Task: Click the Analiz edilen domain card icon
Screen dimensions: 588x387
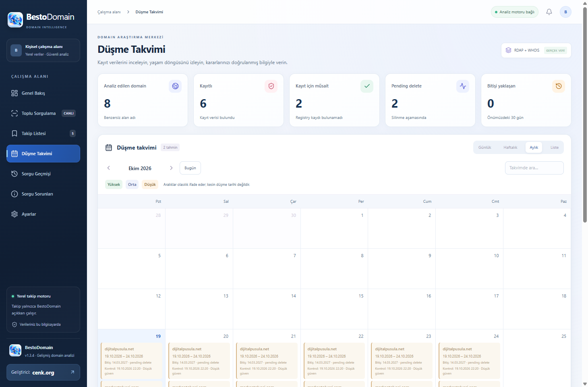Action: 175,86
